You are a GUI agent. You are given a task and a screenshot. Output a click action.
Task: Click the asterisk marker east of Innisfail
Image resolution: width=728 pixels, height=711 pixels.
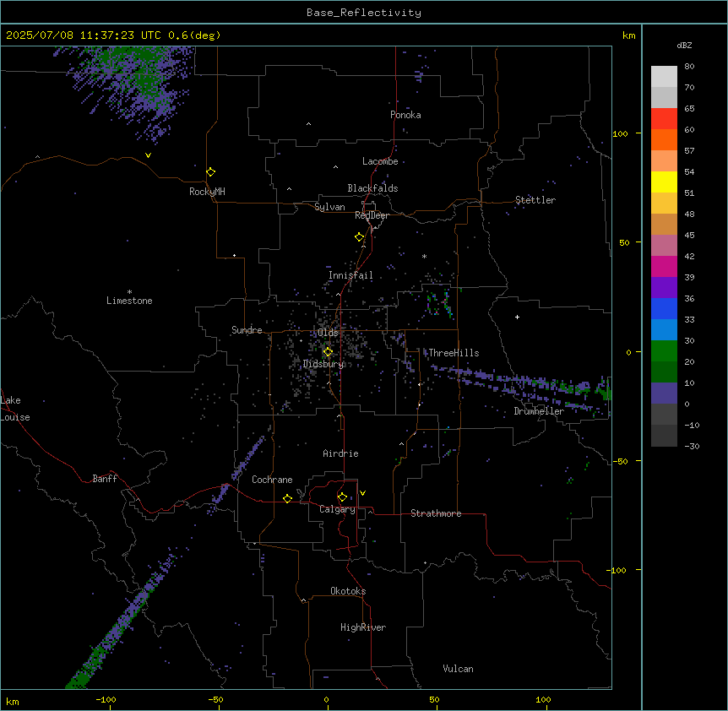click(424, 256)
